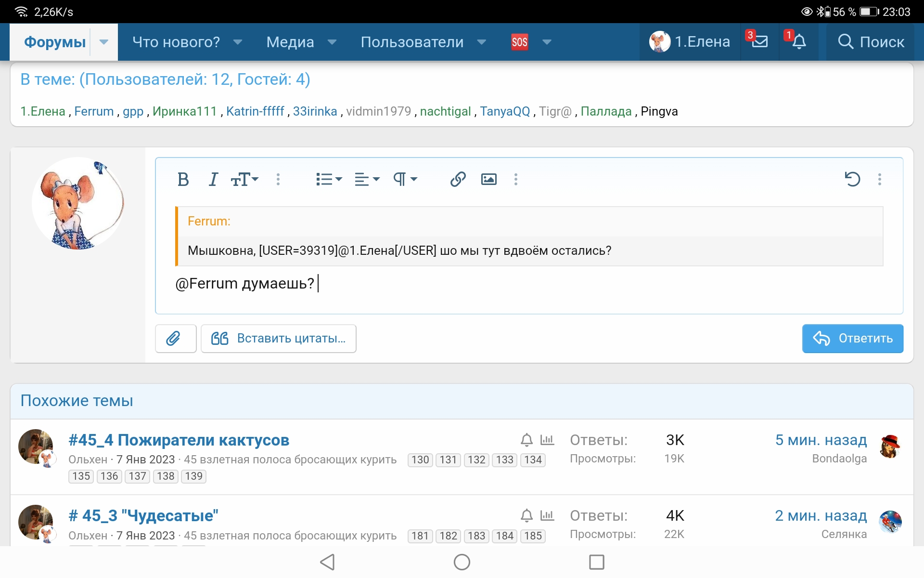Screen dimensions: 924x578
Task: Apply italic formatting in the editor
Action: pos(212,179)
